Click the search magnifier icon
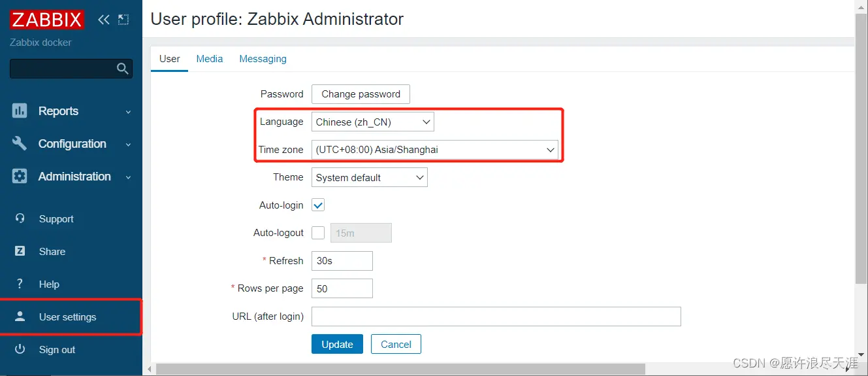 tap(122, 69)
